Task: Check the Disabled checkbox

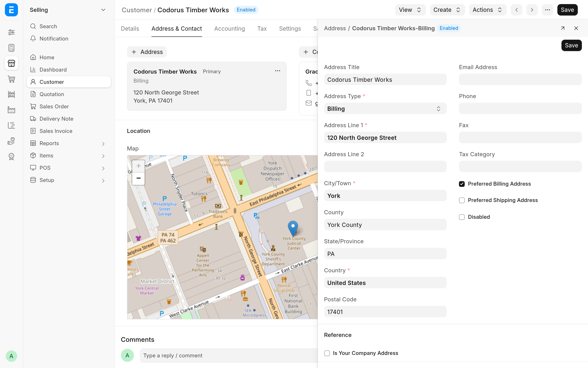Action: [x=462, y=217]
